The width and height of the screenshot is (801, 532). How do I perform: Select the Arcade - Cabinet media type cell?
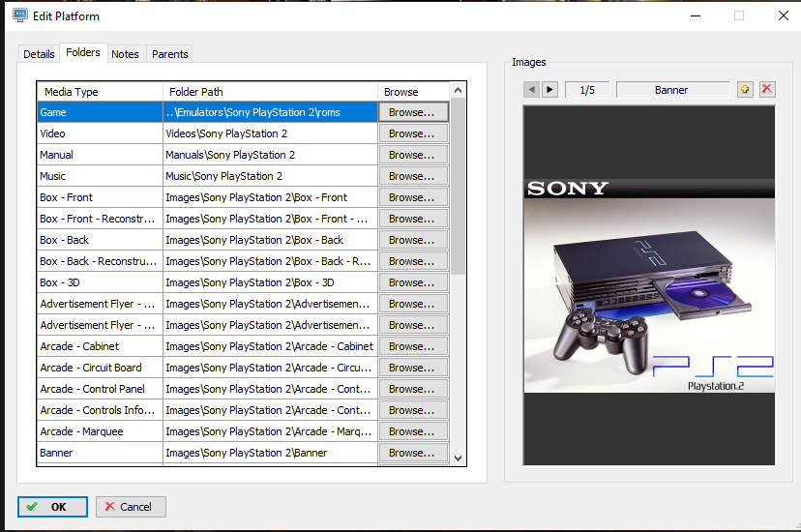[x=101, y=346]
